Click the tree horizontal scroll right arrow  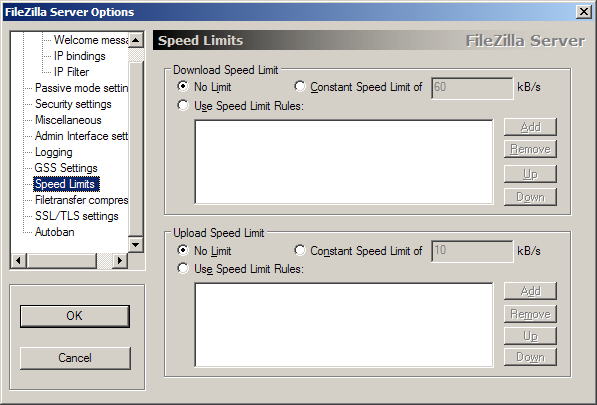click(x=120, y=261)
